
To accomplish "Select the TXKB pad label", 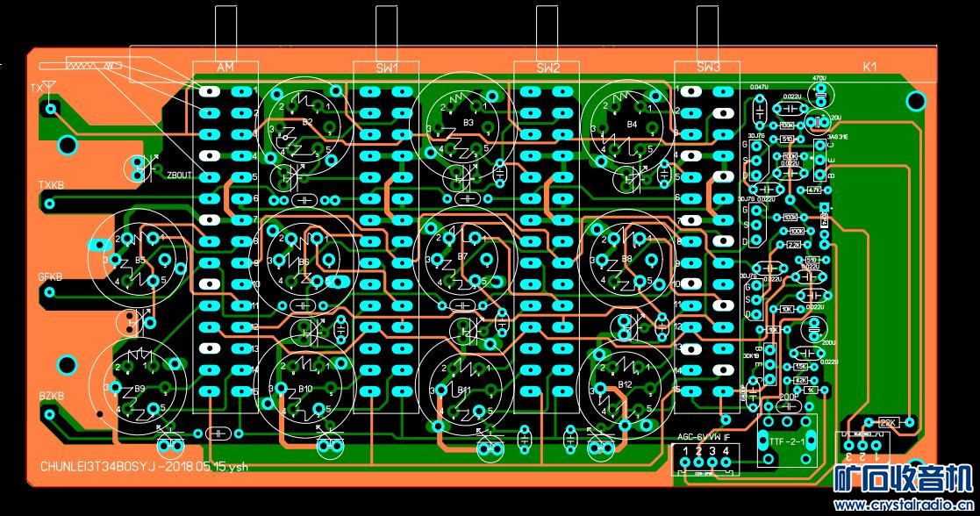I will pos(51,185).
